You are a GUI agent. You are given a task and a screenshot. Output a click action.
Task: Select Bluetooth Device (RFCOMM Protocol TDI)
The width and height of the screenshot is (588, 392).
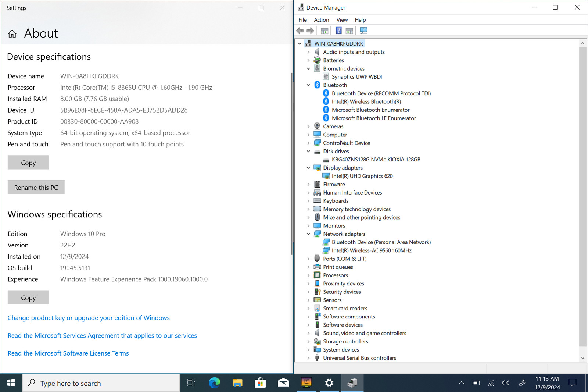[381, 93]
